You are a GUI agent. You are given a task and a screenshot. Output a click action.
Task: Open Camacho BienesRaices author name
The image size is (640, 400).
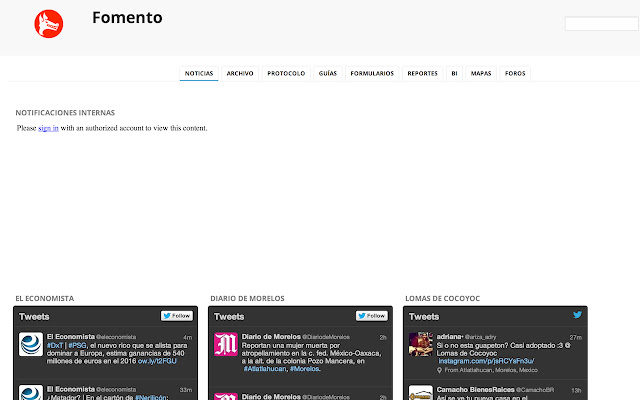pos(476,390)
